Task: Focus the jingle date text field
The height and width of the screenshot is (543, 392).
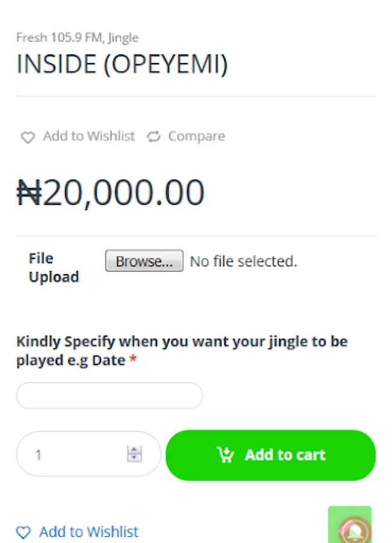Action: click(109, 396)
